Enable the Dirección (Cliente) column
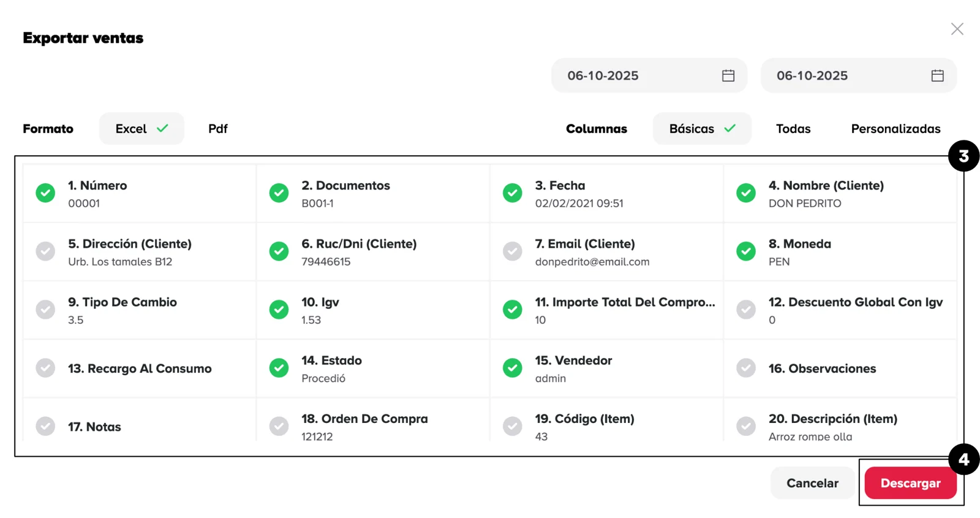The width and height of the screenshot is (980, 518). 45,251
